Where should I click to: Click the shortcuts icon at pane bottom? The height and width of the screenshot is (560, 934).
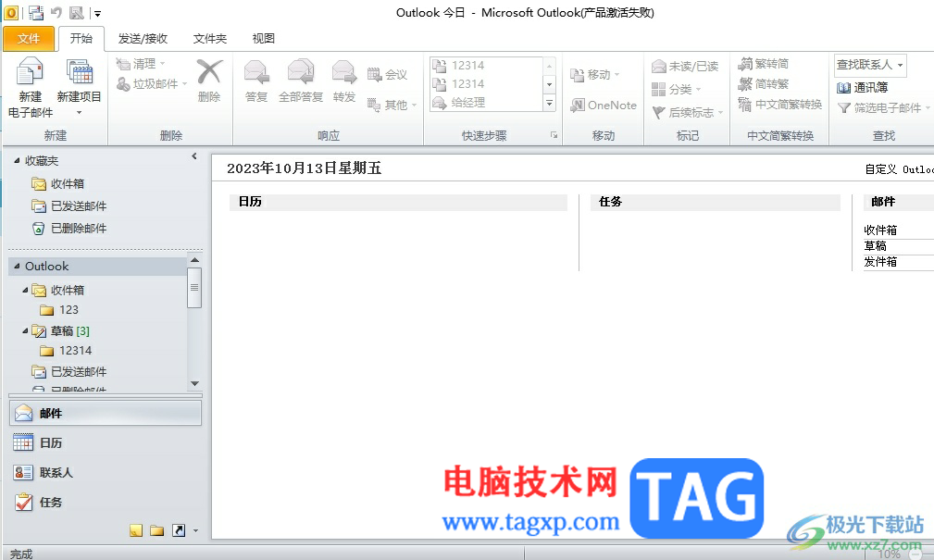[x=178, y=530]
